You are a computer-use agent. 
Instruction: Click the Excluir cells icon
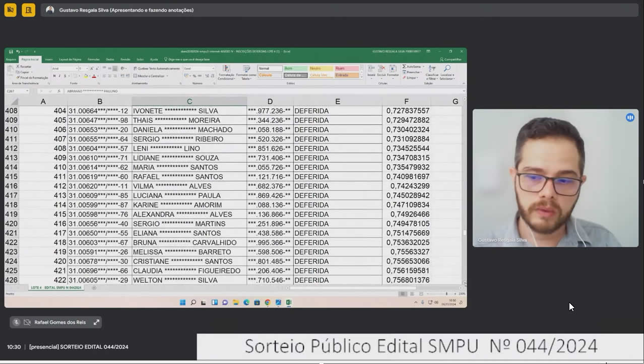[381, 71]
